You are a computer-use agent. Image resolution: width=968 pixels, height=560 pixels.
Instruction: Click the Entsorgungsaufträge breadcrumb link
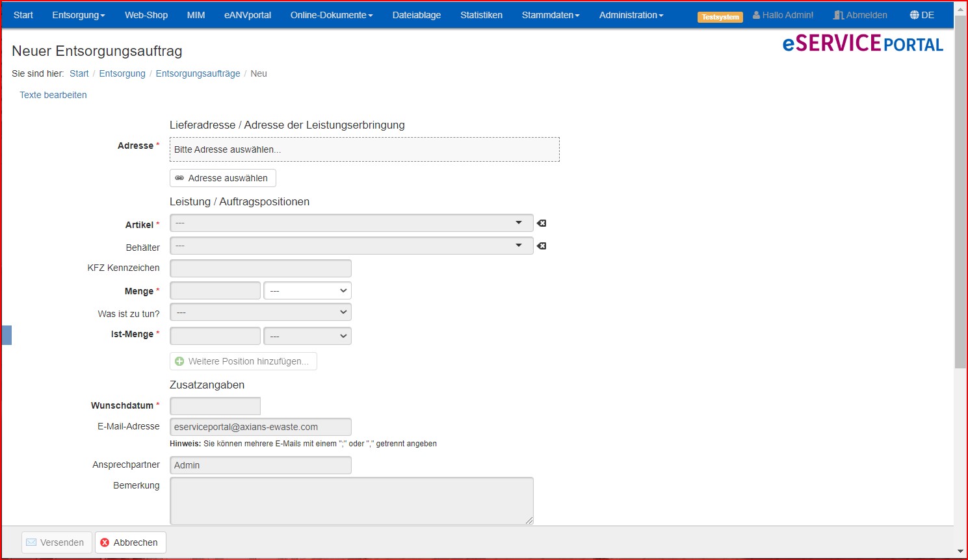[x=198, y=73]
